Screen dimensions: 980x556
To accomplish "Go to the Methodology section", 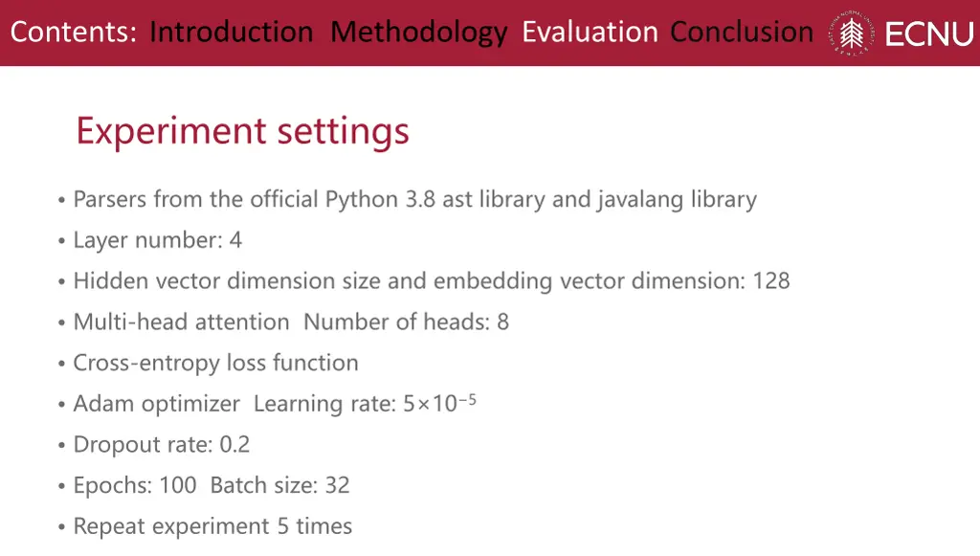I will (x=419, y=33).
